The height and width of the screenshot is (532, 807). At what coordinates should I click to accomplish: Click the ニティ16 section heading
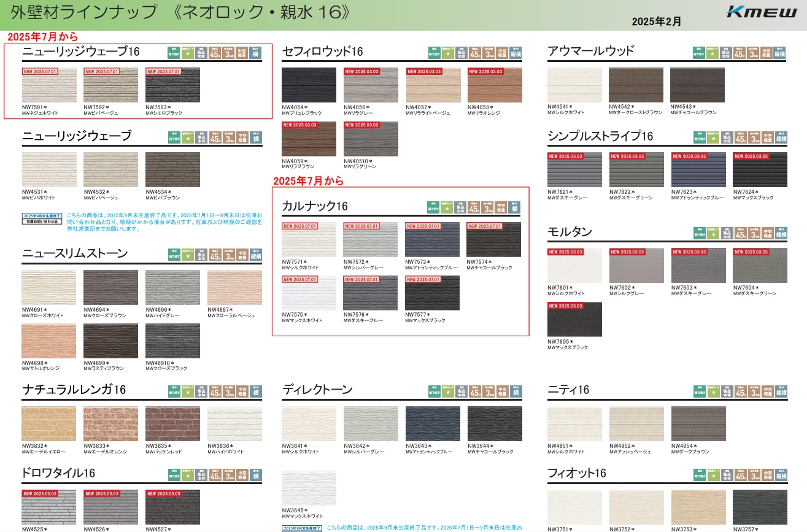click(568, 390)
